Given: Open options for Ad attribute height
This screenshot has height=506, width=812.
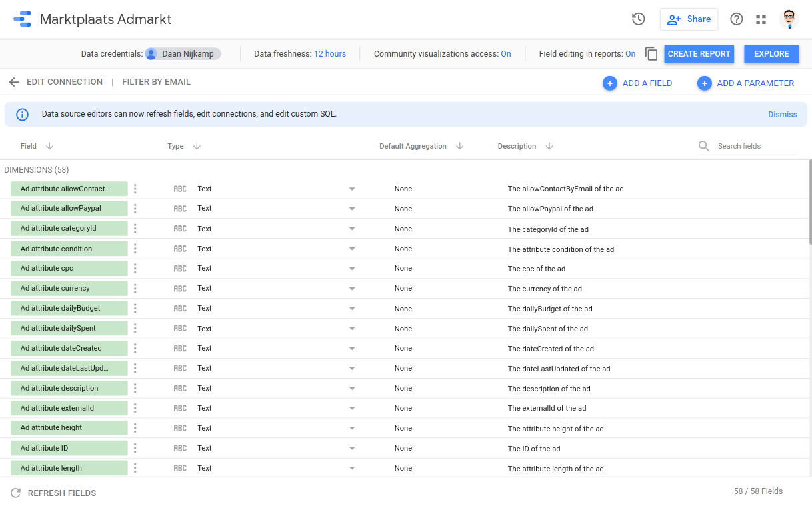Looking at the screenshot, I should [x=135, y=428].
